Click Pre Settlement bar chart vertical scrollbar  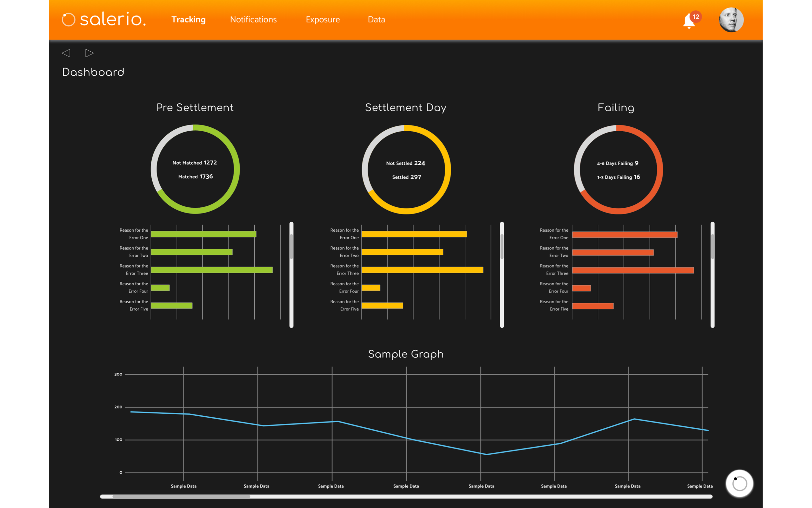(291, 247)
